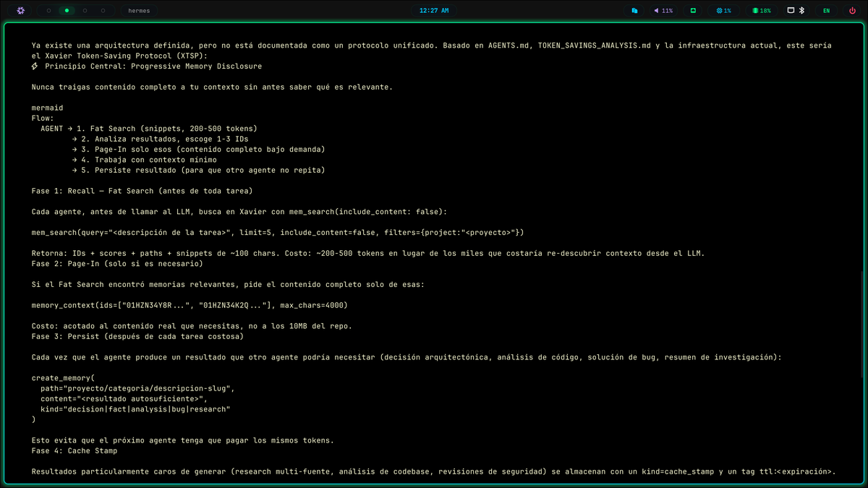Open the 12:27 AM clock widget
The image size is (868, 488).
click(x=434, y=11)
